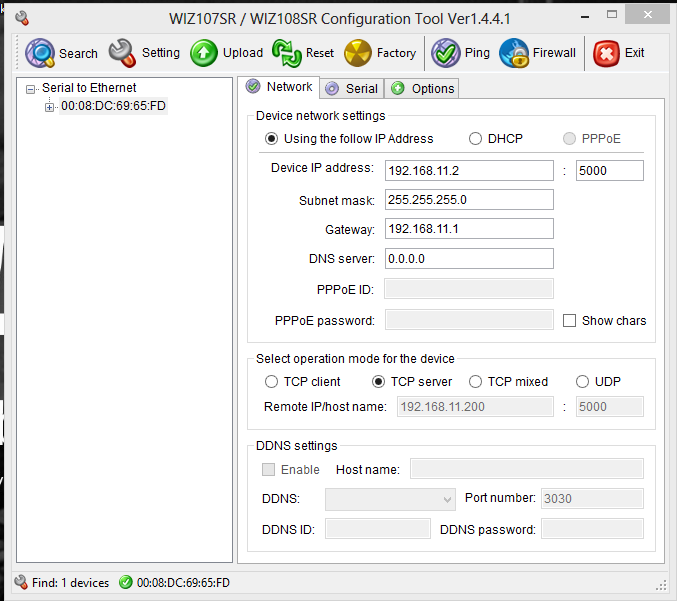
Task: Maximize the Configuration Tool window
Action: point(612,15)
